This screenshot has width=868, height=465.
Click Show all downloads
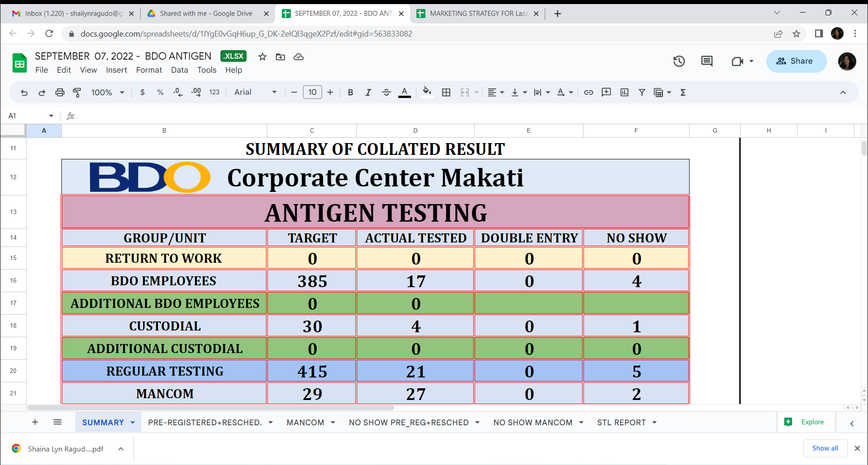click(x=825, y=448)
